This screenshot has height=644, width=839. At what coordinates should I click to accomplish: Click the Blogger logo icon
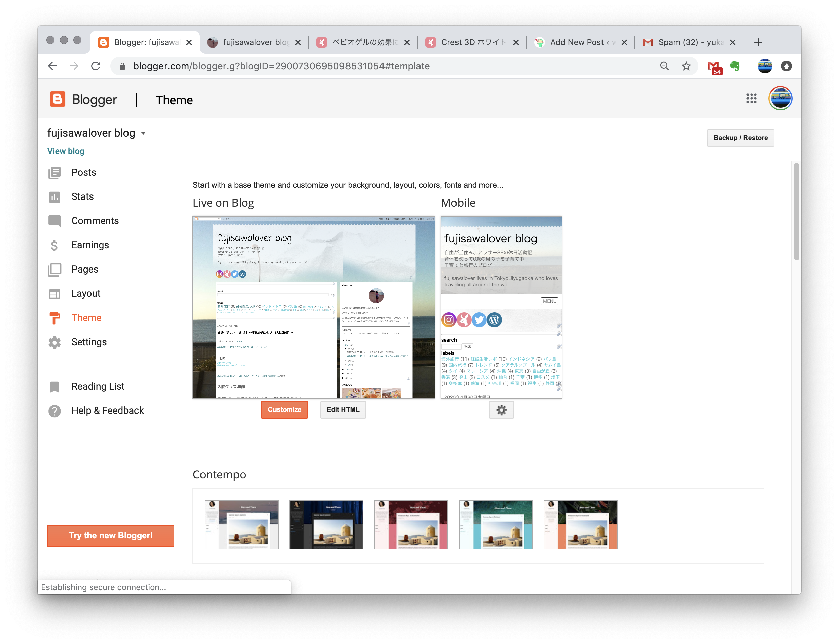click(58, 99)
